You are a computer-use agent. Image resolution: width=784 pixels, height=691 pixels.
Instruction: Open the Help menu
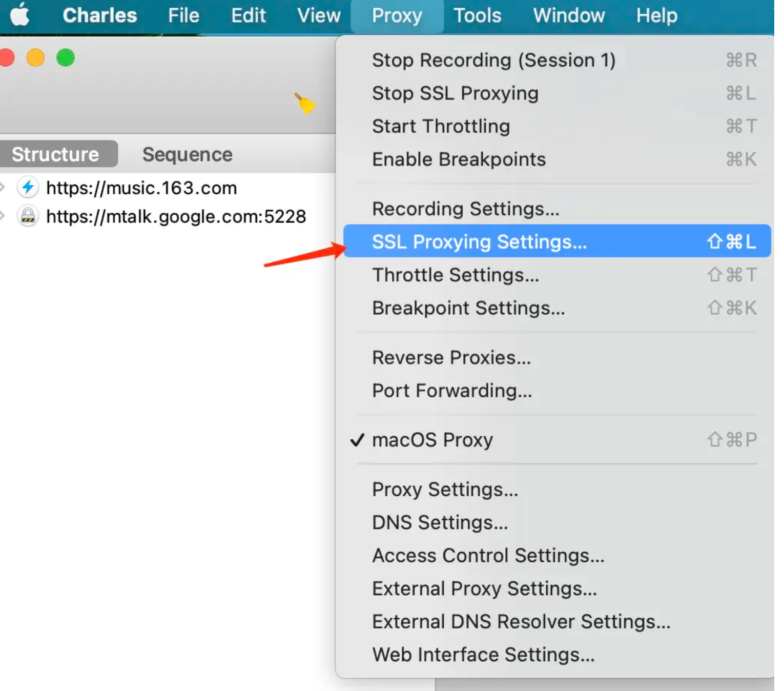tap(656, 15)
